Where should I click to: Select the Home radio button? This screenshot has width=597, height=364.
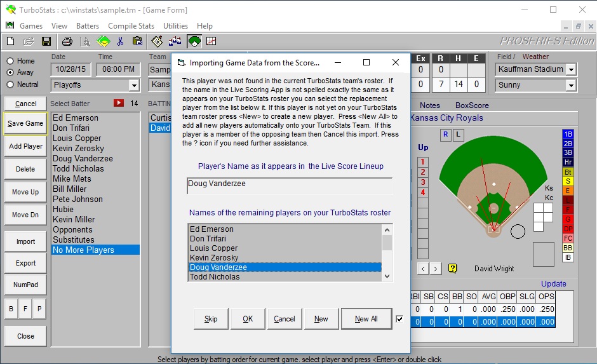pos(10,61)
